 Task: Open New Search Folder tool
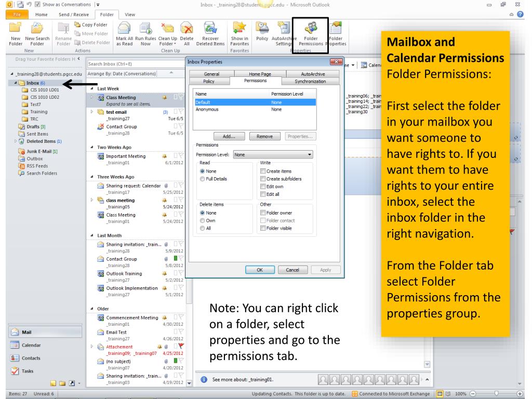(x=37, y=34)
